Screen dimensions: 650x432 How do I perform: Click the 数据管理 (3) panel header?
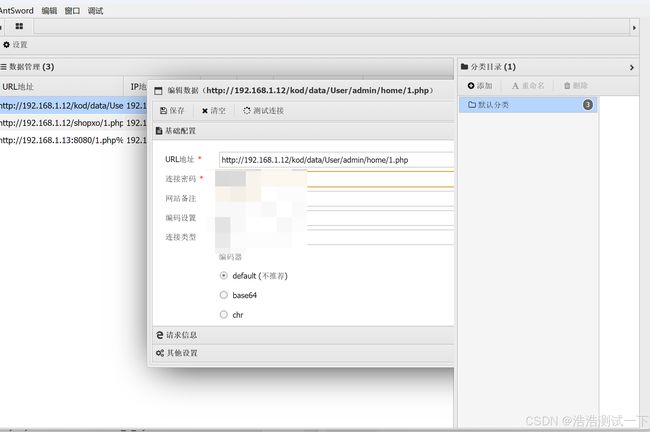coord(226,67)
